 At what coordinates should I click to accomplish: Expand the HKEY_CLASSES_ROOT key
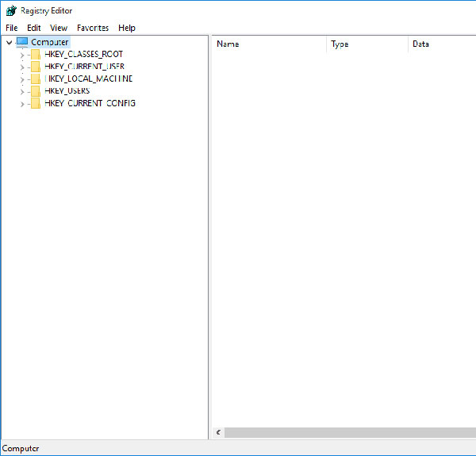pos(22,56)
